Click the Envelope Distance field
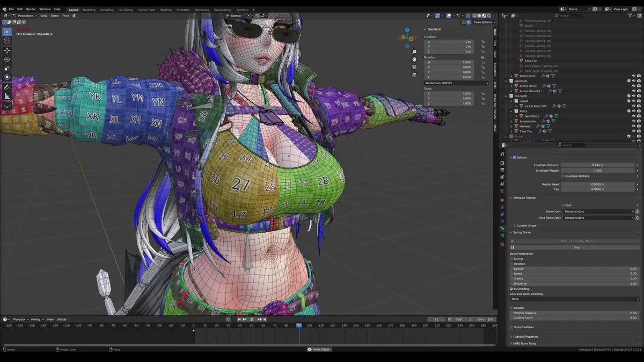The image size is (644, 362). (x=597, y=165)
